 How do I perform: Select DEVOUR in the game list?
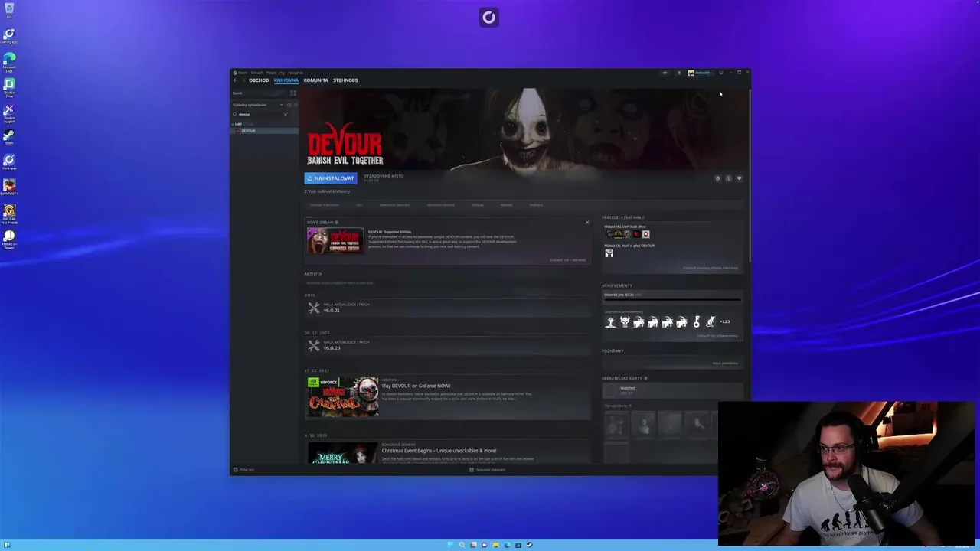click(x=264, y=131)
